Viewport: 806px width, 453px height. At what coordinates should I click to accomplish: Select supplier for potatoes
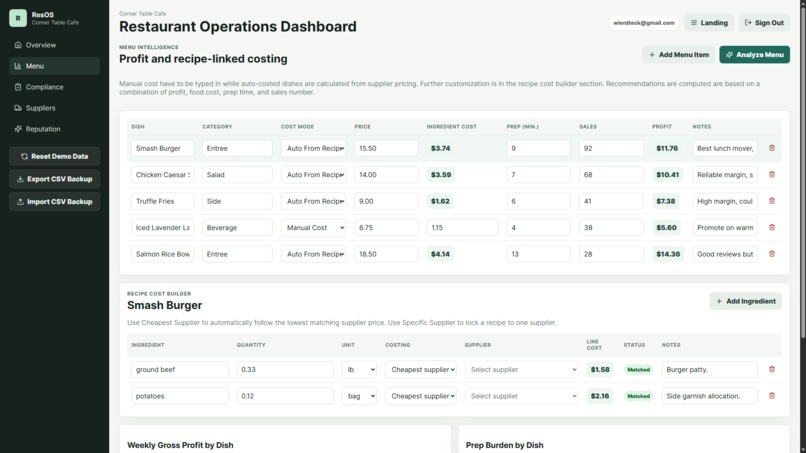[522, 396]
